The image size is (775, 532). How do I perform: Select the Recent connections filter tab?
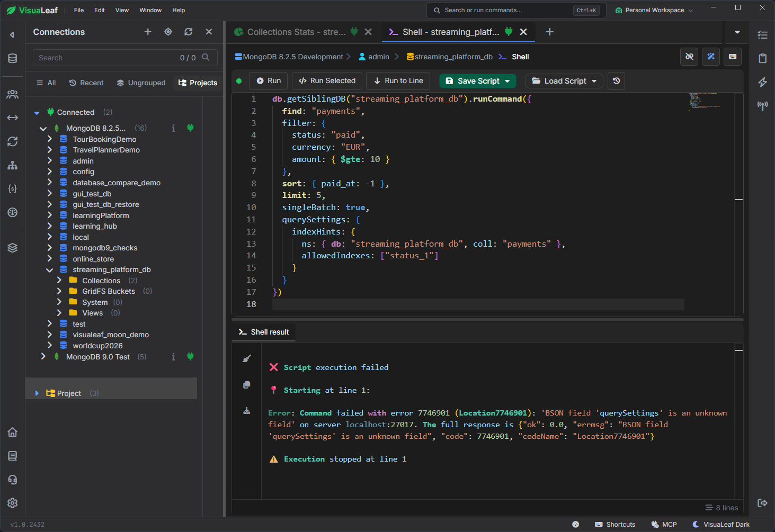(86, 83)
